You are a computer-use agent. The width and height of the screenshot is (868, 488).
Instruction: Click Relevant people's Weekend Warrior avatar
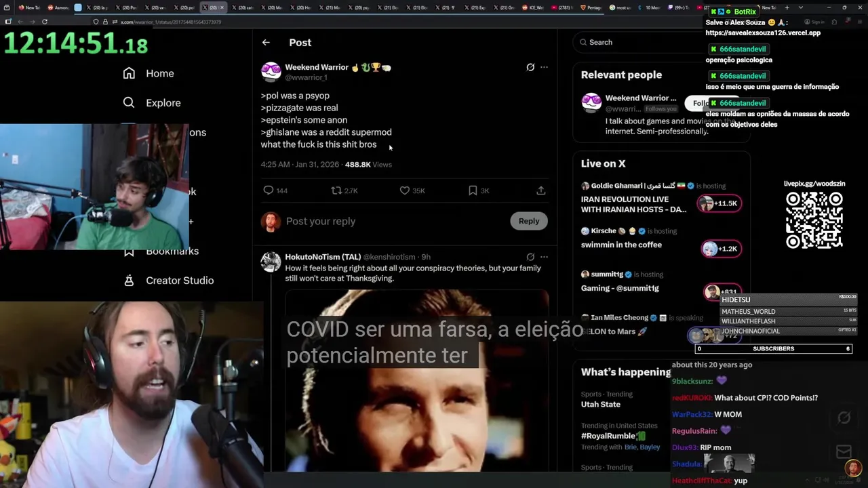pos(591,103)
